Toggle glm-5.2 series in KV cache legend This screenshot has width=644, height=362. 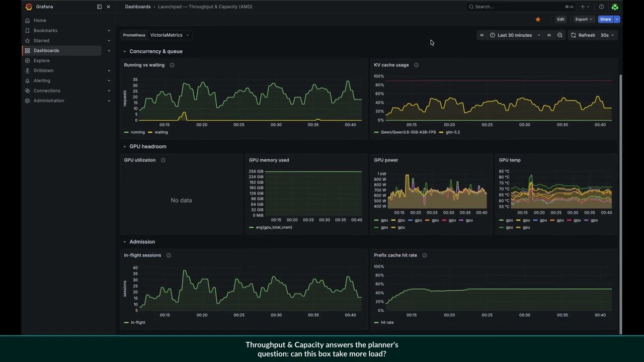coord(449,132)
